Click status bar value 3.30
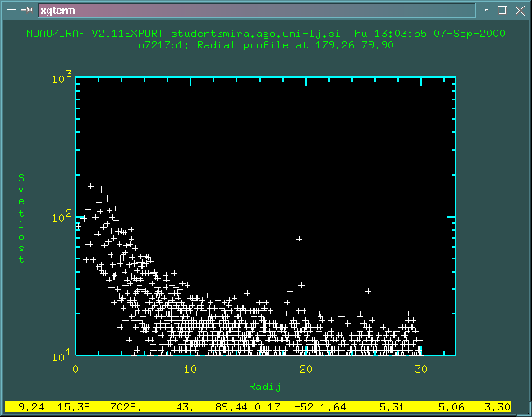 497,407
